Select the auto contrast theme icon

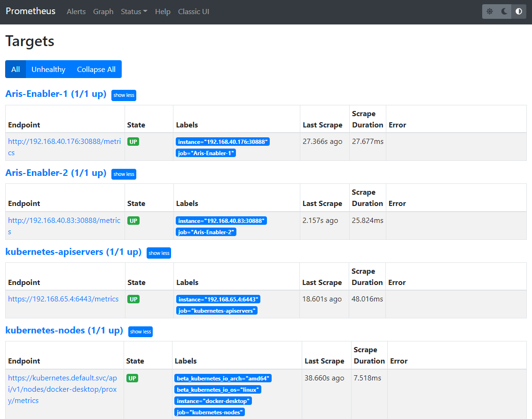coord(519,12)
